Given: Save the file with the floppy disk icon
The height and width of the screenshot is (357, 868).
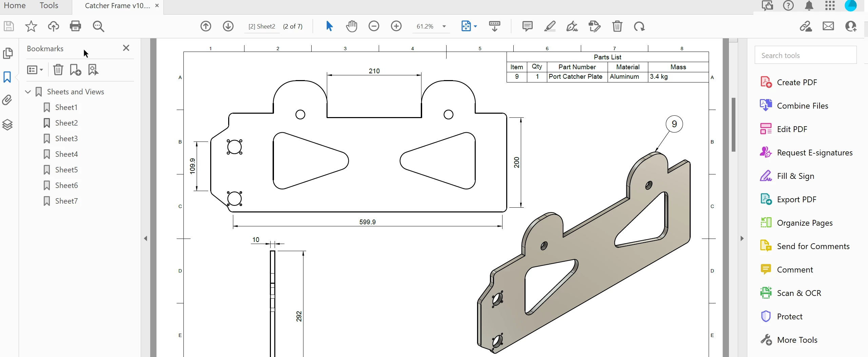Looking at the screenshot, I should click(x=9, y=26).
